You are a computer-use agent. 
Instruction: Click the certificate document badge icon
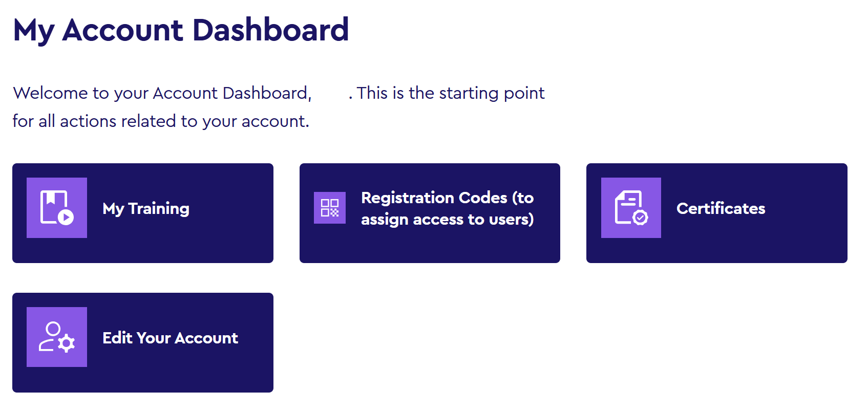pyautogui.click(x=630, y=207)
